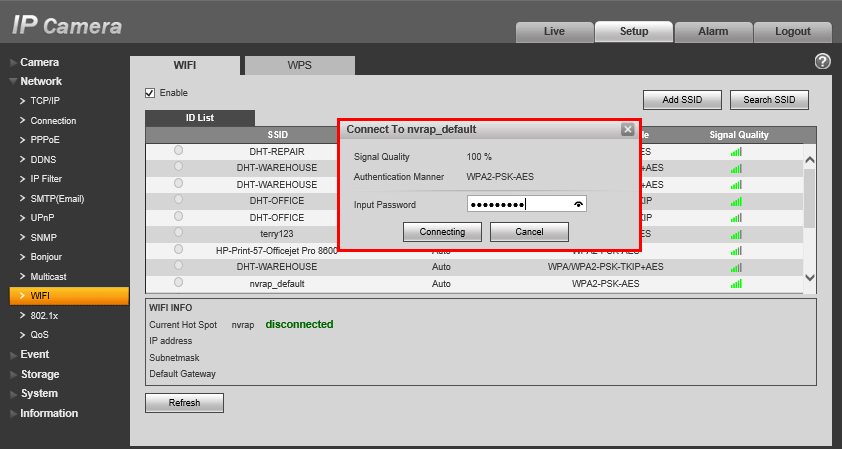
Task: Close the Connect To nvrap_default dialog
Action: pyautogui.click(x=627, y=129)
